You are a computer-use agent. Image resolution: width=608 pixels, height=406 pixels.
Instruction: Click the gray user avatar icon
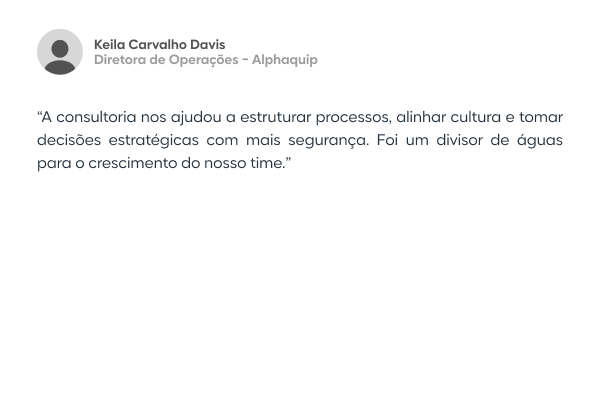tap(60, 52)
